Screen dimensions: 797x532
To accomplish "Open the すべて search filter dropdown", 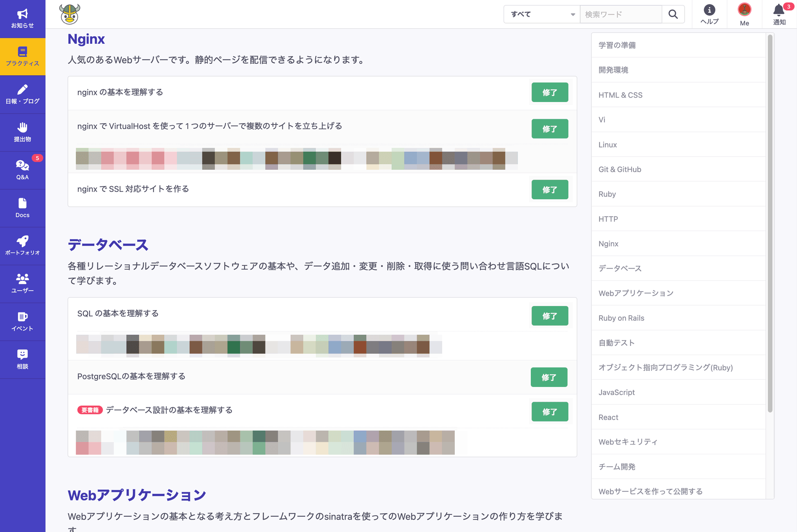I will [541, 14].
